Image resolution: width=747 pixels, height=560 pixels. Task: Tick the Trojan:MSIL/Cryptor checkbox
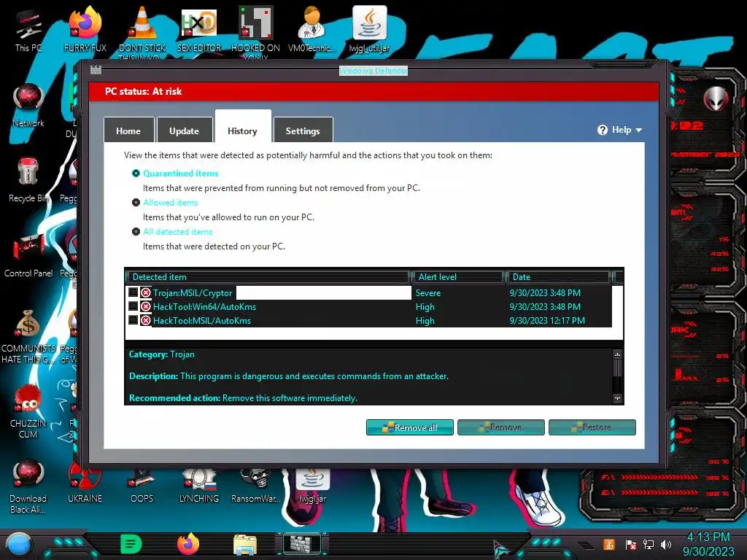[x=133, y=292]
